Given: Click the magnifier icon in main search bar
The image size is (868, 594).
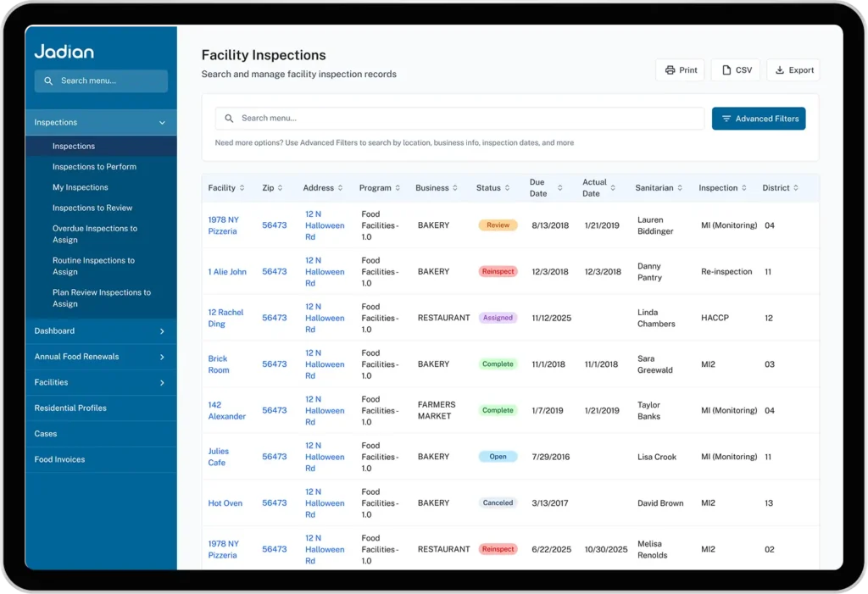Looking at the screenshot, I should 229,119.
